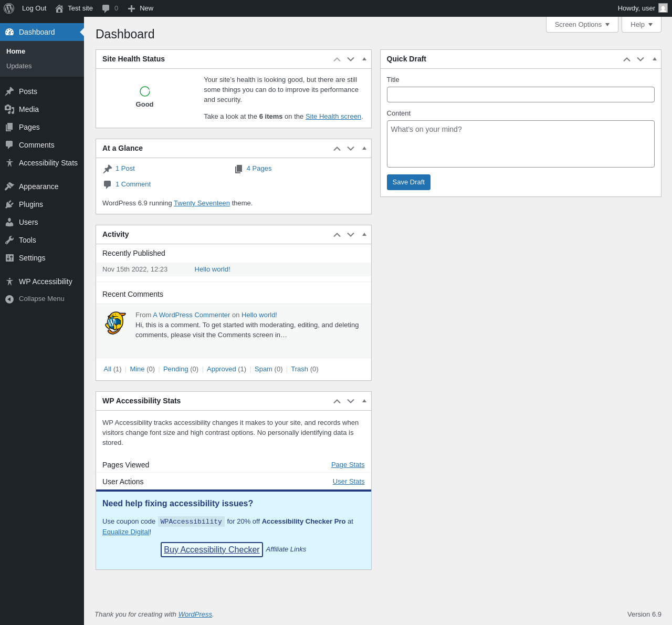
Task: Move Activity widget down
Action: coord(351,235)
